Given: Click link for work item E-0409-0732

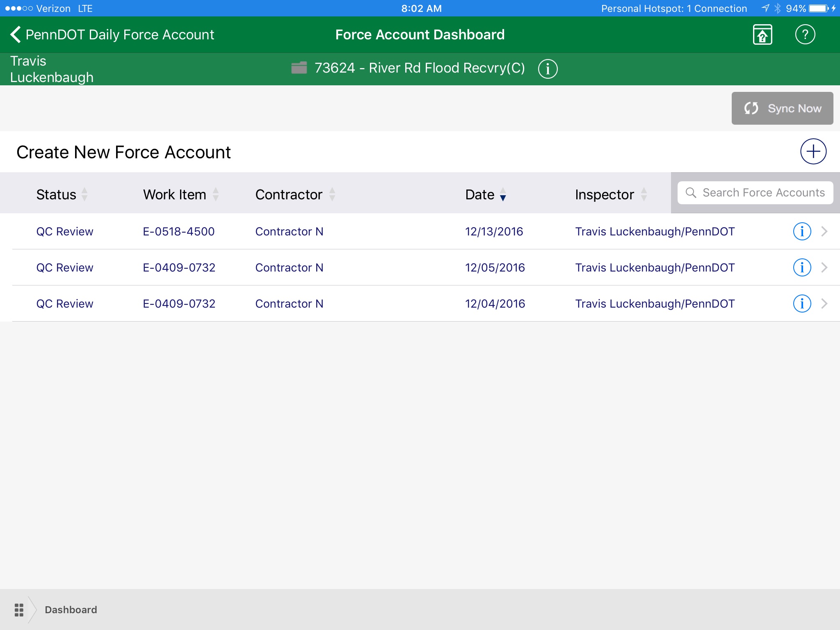Looking at the screenshot, I should 179,267.
